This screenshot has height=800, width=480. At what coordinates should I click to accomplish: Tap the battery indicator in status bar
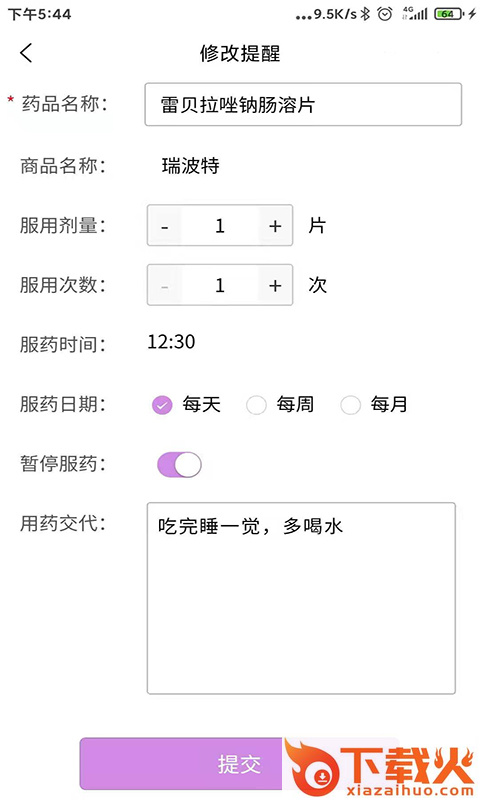448,14
